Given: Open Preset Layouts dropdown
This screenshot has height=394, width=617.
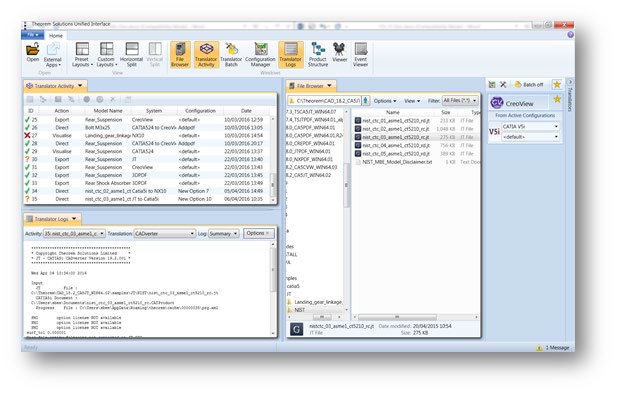Looking at the screenshot, I should tap(82, 55).
